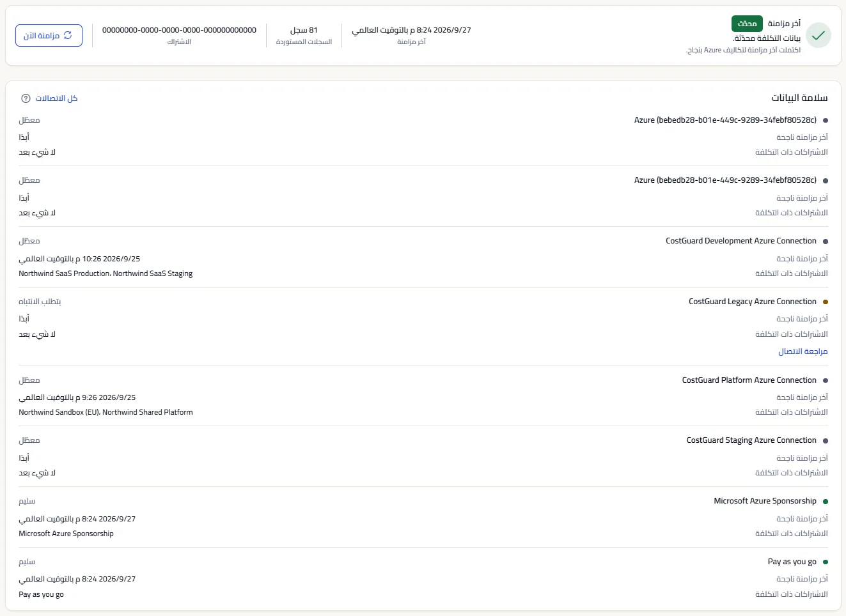Click the header last sync time 8:24 2026/9/27
846x616 pixels.
(x=411, y=30)
